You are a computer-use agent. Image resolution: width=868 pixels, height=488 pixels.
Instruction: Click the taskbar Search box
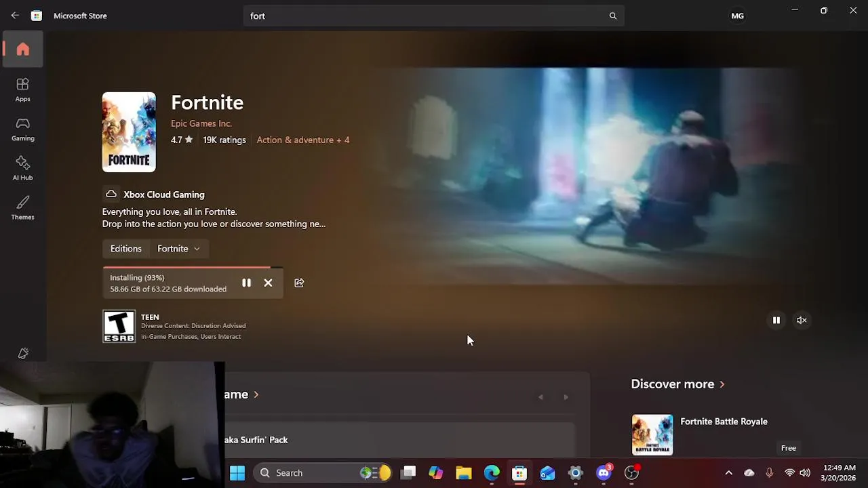tap(323, 472)
